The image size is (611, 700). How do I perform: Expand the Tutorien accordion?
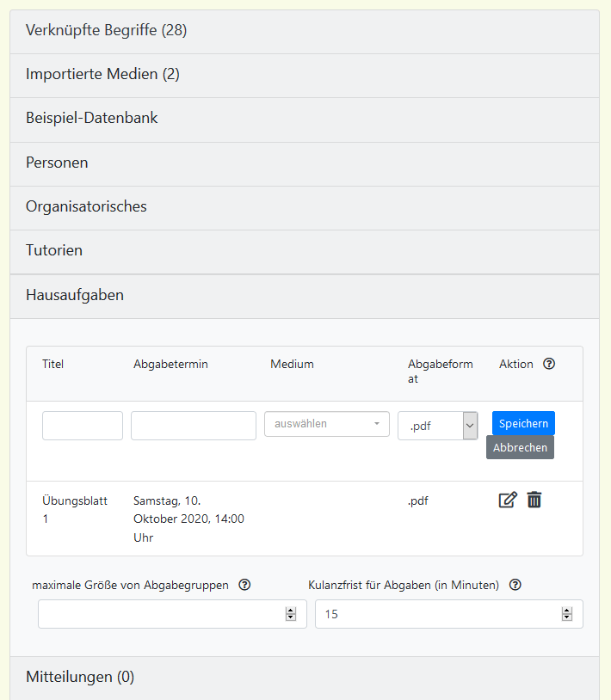54,251
